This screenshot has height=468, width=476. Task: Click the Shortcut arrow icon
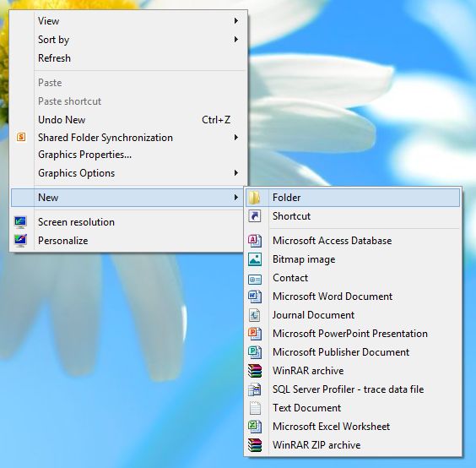[255, 216]
